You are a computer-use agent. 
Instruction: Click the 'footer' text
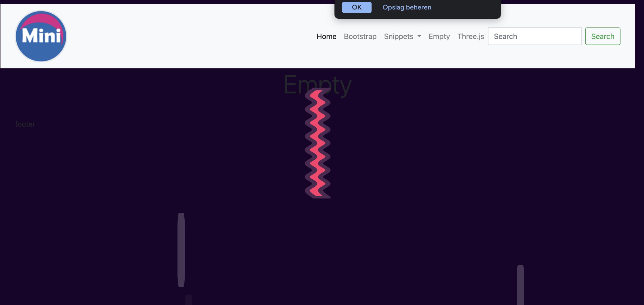click(25, 124)
